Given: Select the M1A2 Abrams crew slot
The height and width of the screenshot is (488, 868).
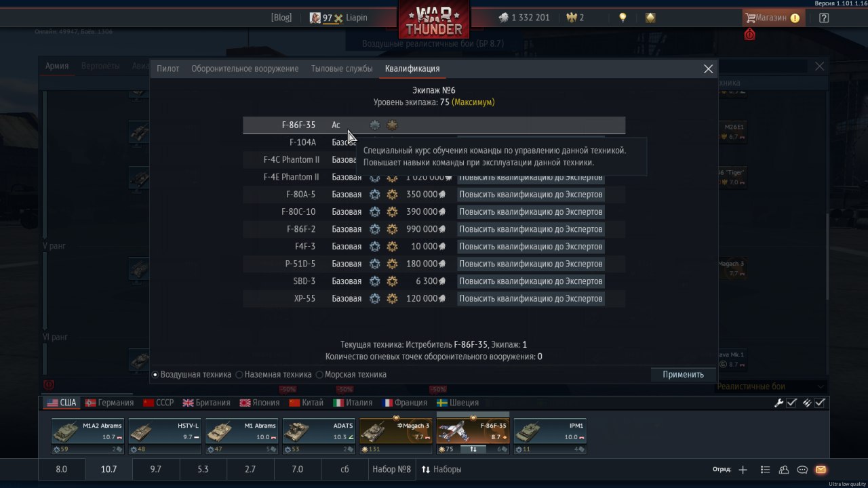Looking at the screenshot, I should click(88, 434).
